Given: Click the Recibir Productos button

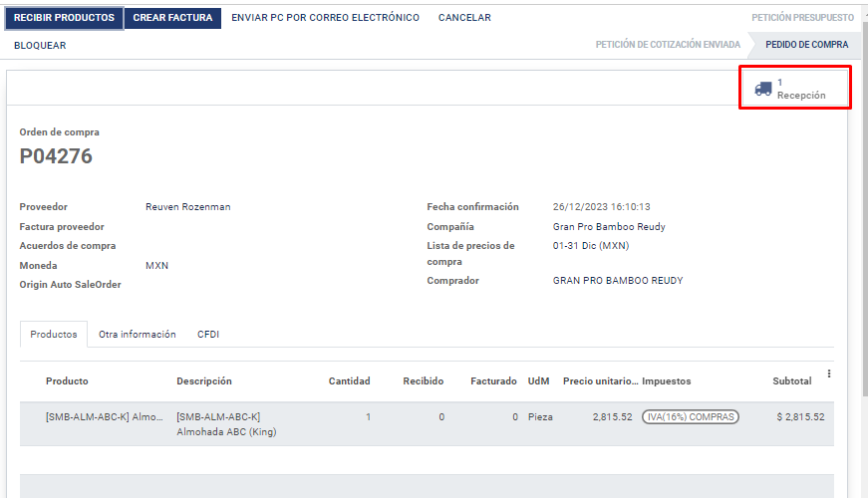Looking at the screenshot, I should tap(64, 18).
